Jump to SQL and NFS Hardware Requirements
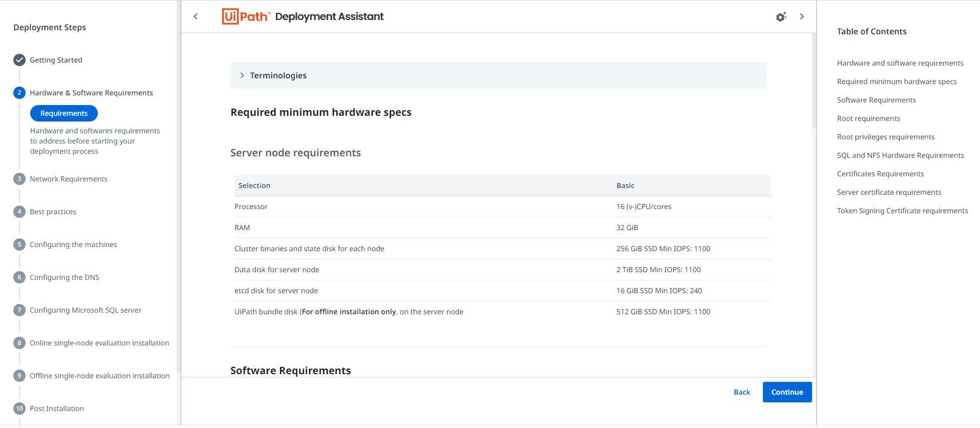The image size is (980, 428). tap(901, 155)
